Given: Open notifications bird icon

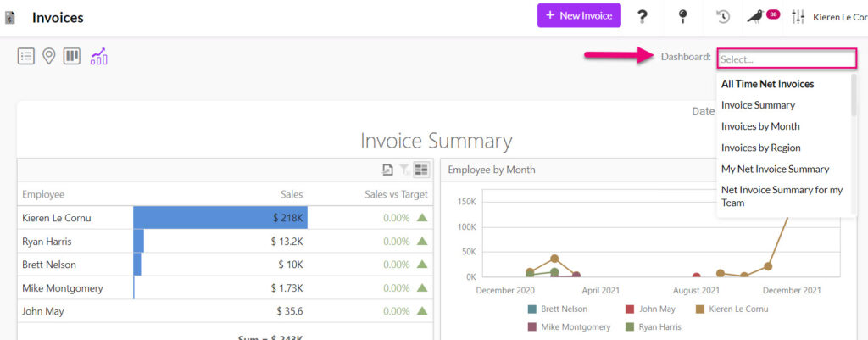Looking at the screenshot, I should tap(754, 17).
